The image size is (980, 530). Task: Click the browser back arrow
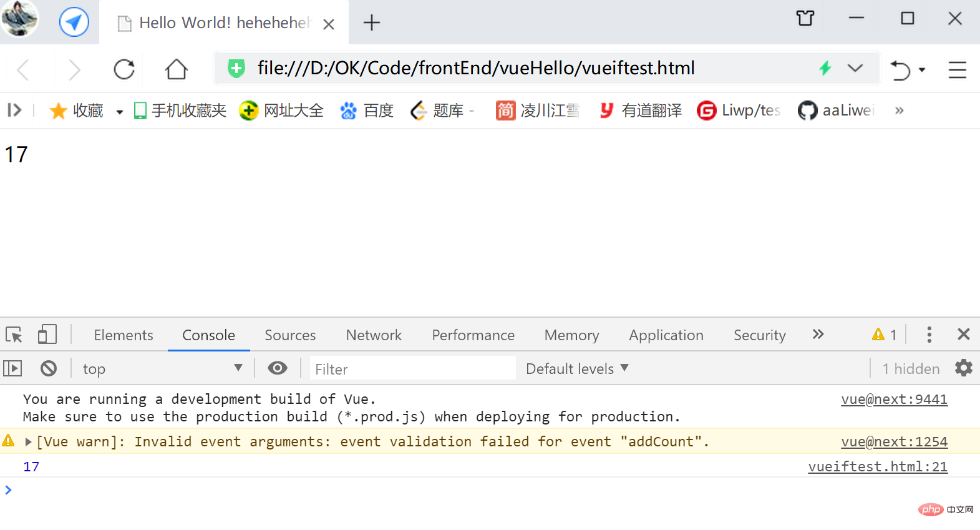point(23,69)
